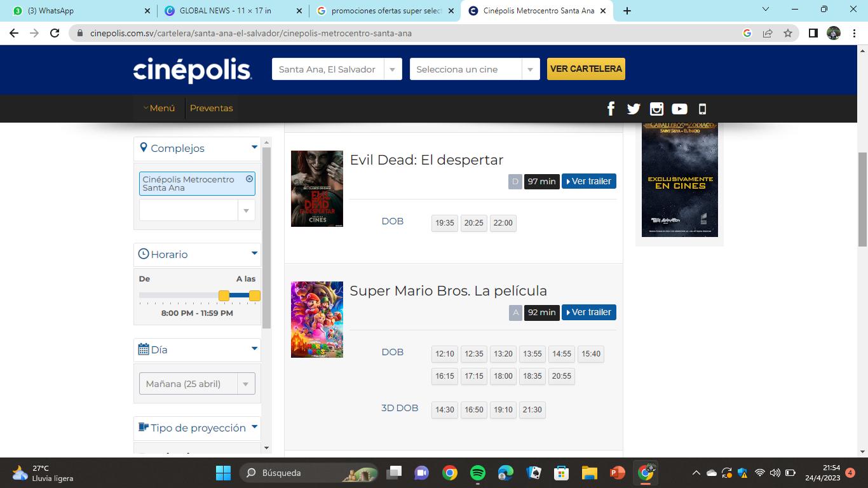Show hidden system tray icons
The image size is (868, 488).
[x=696, y=473]
